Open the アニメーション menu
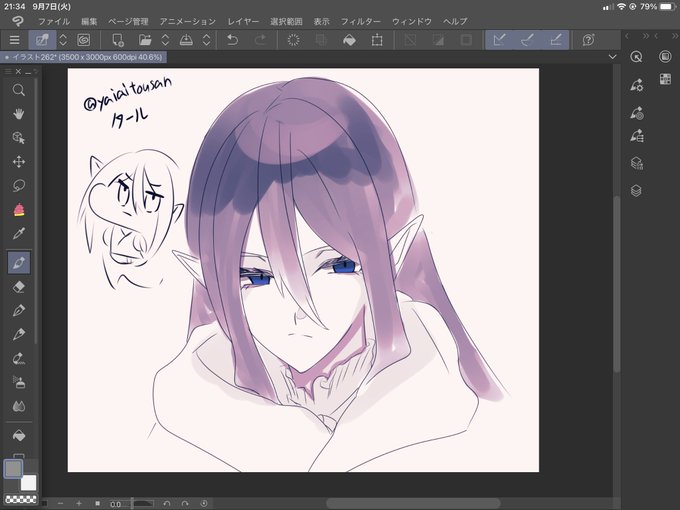 coord(188,22)
